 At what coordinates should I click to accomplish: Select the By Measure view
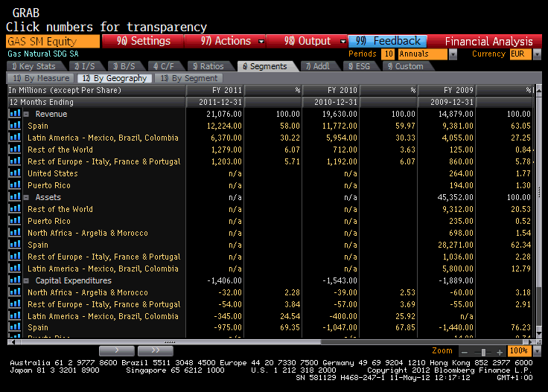(x=40, y=78)
